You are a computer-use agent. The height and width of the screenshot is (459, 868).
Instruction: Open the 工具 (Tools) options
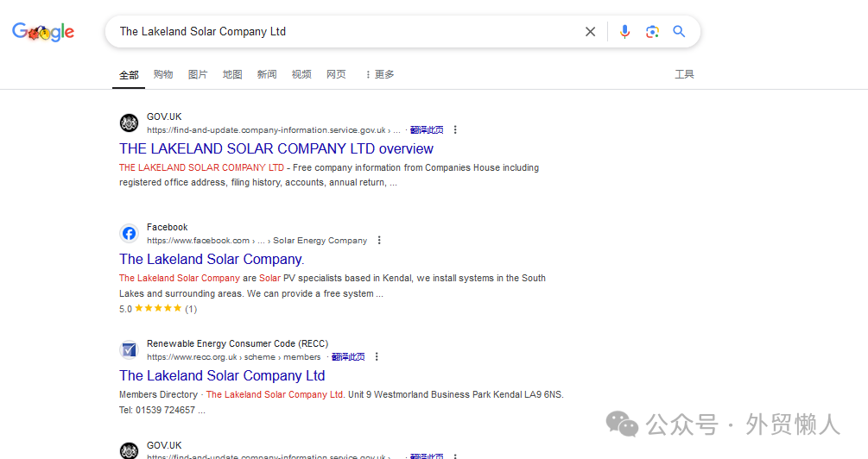pyautogui.click(x=684, y=74)
